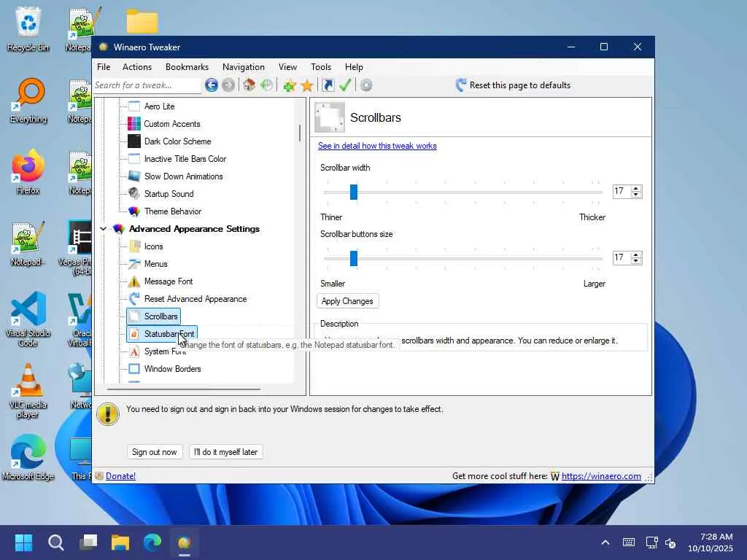This screenshot has width=747, height=560.
Task: Decrease Scrollbar buttons size spinner value
Action: pyautogui.click(x=636, y=261)
